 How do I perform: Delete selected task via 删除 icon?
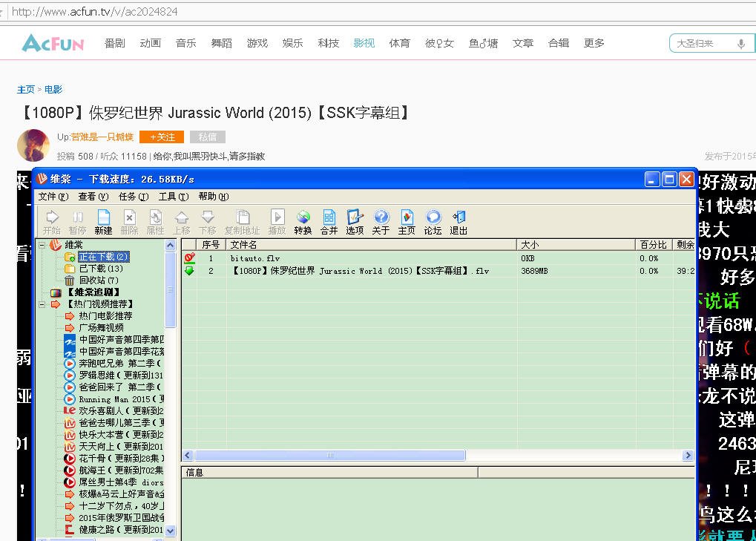pyautogui.click(x=129, y=219)
